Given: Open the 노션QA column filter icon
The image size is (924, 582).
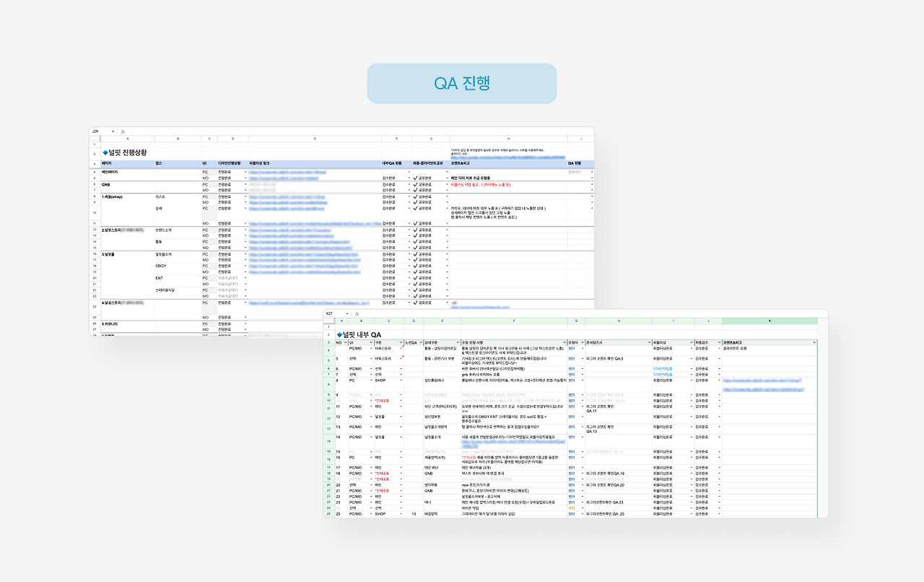Looking at the screenshot, I should (420, 342).
